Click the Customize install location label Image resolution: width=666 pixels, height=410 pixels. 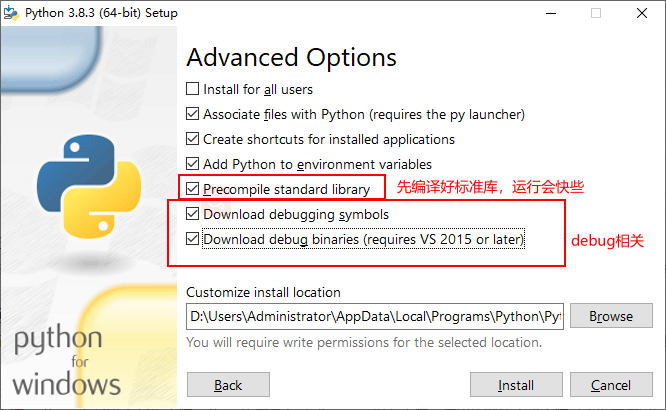pyautogui.click(x=263, y=292)
